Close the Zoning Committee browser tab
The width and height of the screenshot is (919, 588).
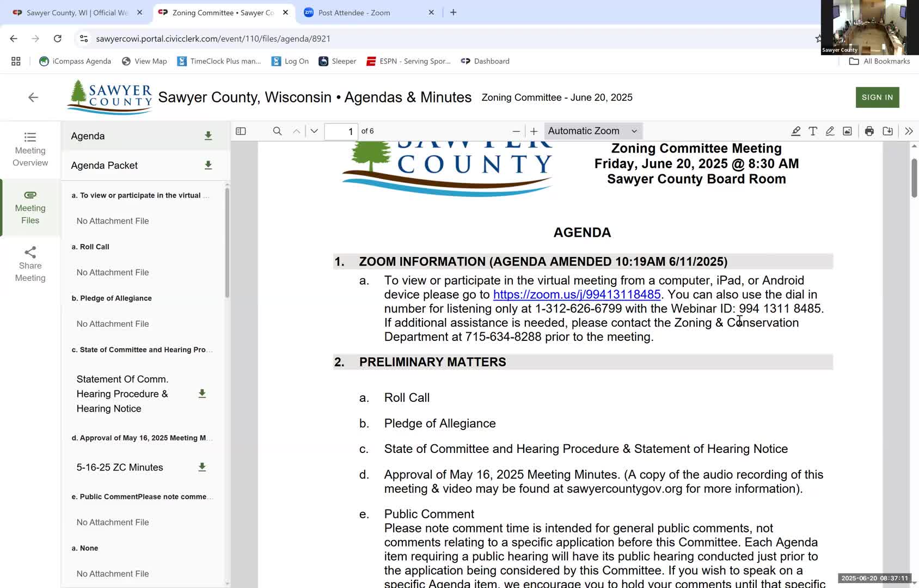pyautogui.click(x=285, y=13)
